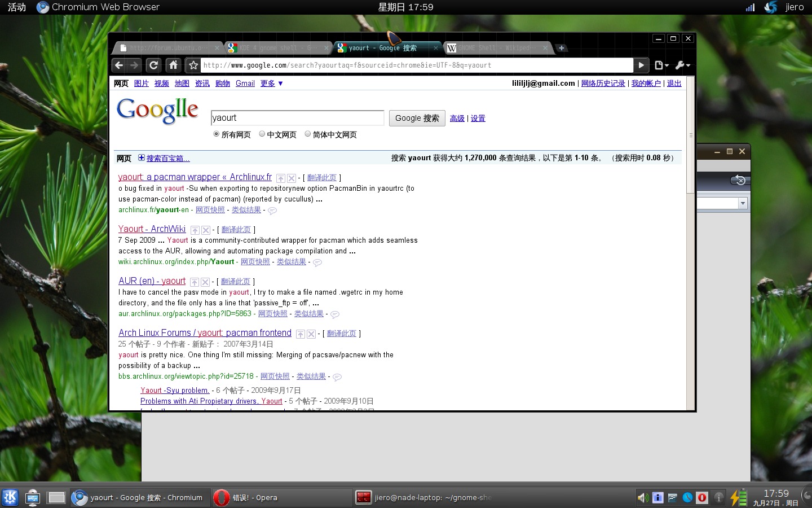Screen dimensions: 812x508
Task: Open the battery monitor in the system tray
Action: pos(739,497)
